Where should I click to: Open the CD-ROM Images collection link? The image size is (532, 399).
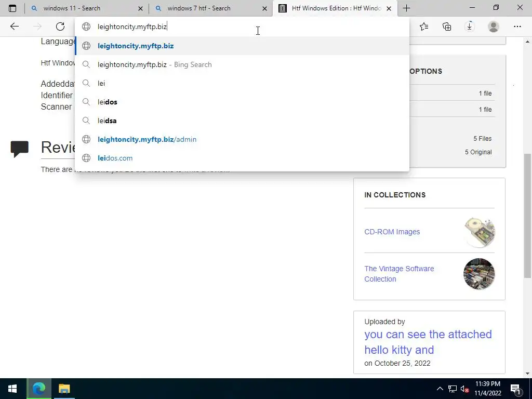pyautogui.click(x=392, y=232)
